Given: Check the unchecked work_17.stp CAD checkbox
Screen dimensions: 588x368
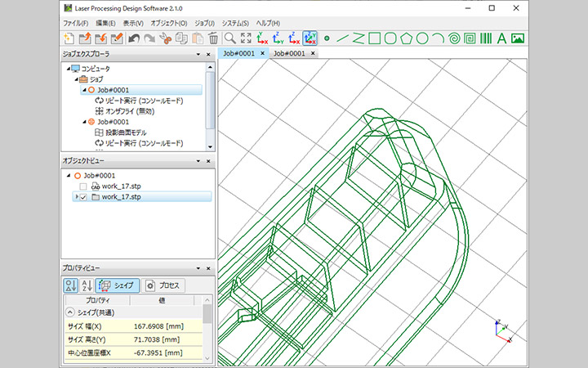Looking at the screenshot, I should pyautogui.click(x=83, y=186).
